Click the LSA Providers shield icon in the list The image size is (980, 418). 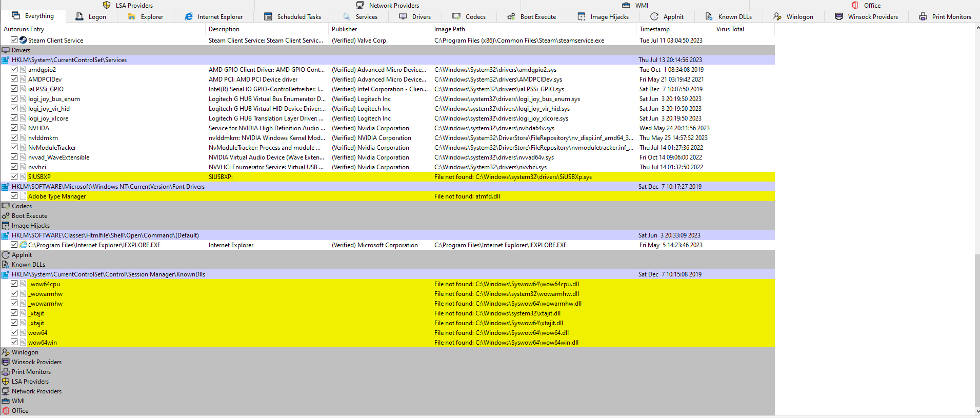[6, 382]
